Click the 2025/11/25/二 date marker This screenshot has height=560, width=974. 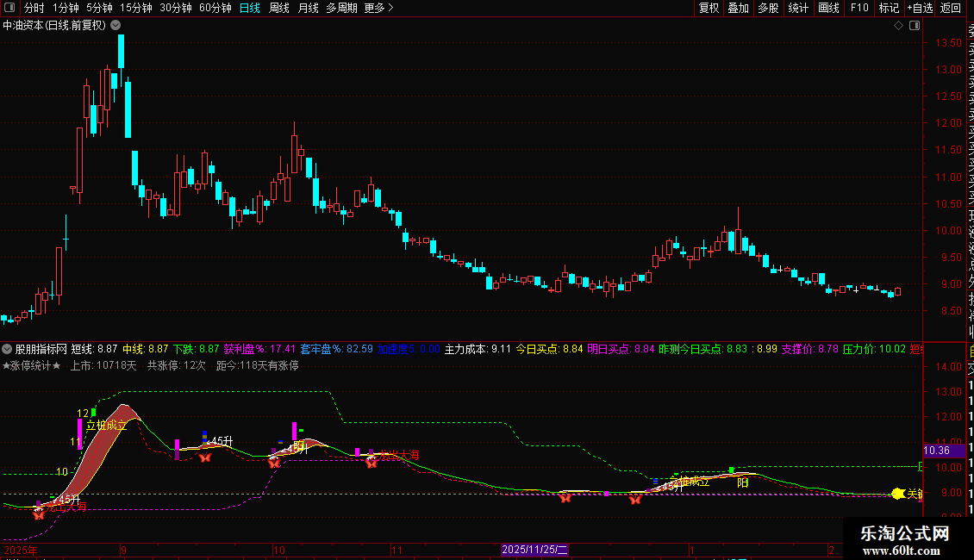534,550
